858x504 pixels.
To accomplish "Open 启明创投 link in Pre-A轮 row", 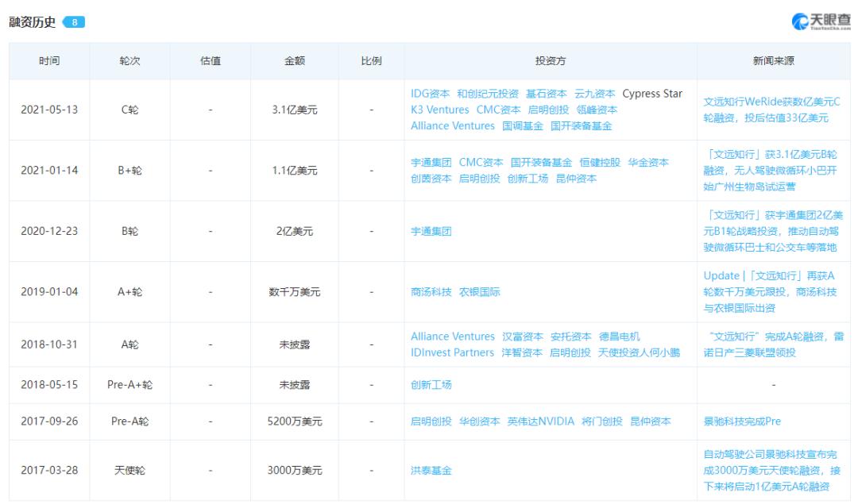I will click(431, 421).
